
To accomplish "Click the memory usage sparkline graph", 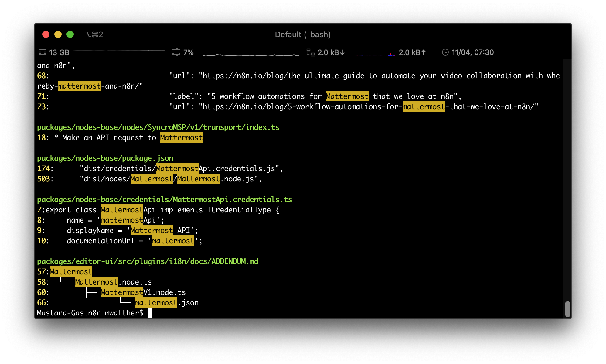I will [x=119, y=52].
